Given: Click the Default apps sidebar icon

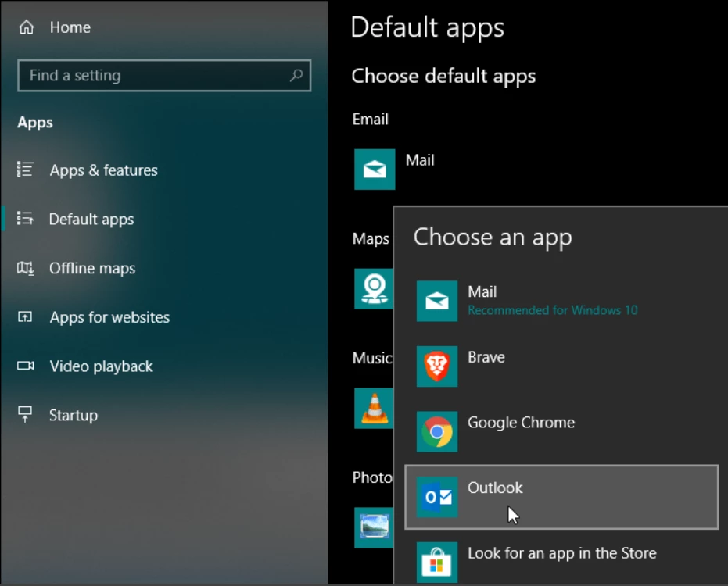Looking at the screenshot, I should tap(25, 218).
